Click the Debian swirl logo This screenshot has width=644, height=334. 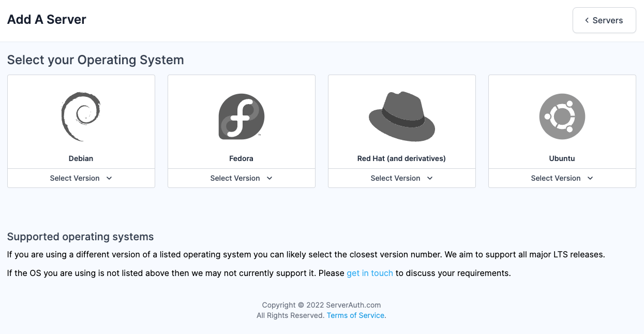81,117
